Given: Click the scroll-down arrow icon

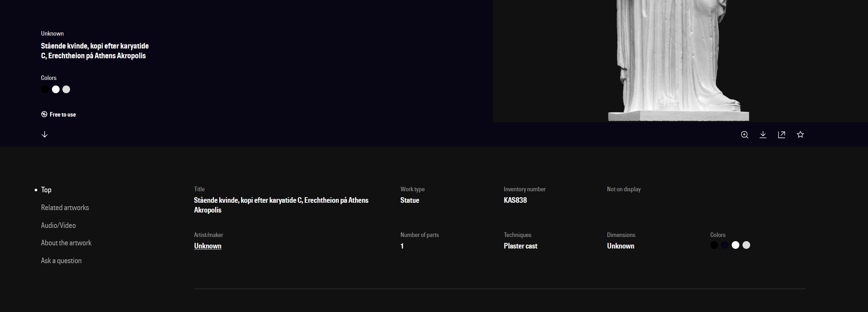Looking at the screenshot, I should tap(45, 135).
